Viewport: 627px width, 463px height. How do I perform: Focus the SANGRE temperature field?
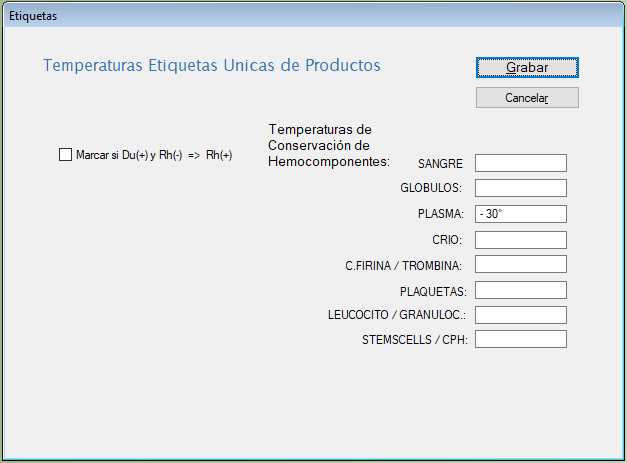click(x=520, y=163)
